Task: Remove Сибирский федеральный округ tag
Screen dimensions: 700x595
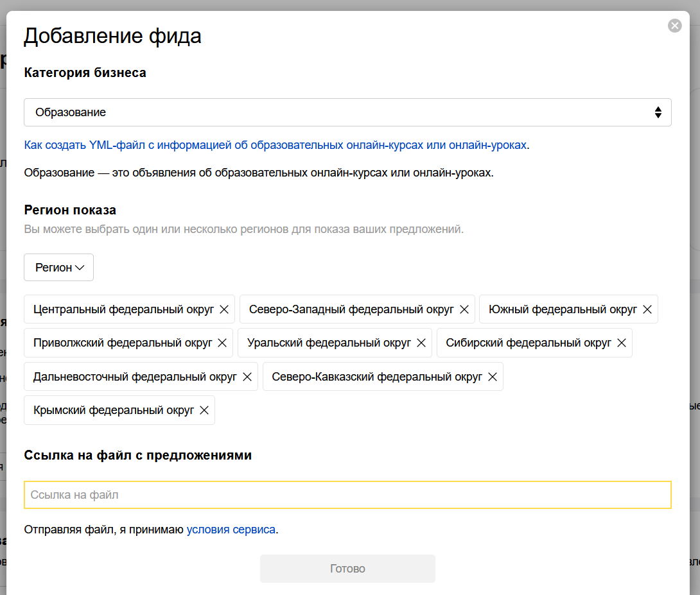Action: 622,343
